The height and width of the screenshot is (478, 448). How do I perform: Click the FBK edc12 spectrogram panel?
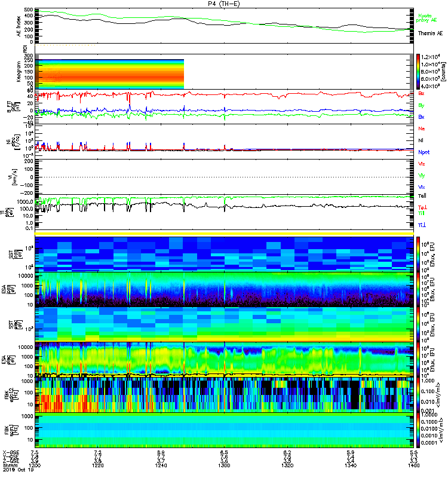tap(225, 395)
